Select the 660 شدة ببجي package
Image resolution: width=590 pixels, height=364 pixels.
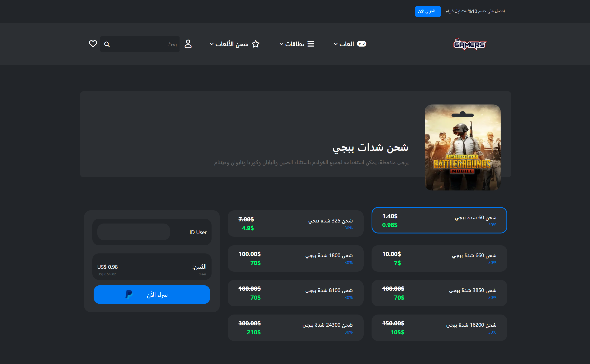pos(439,258)
